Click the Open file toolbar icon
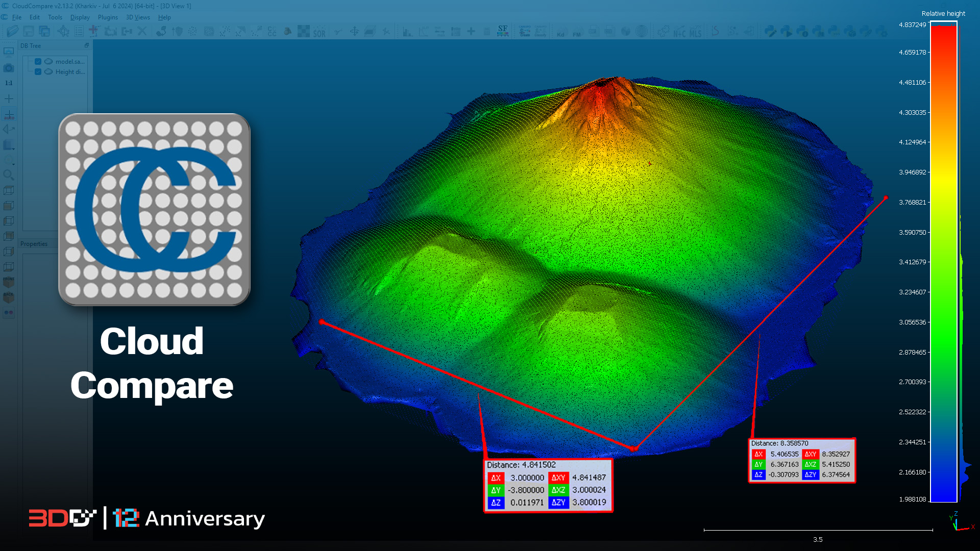 (12, 32)
